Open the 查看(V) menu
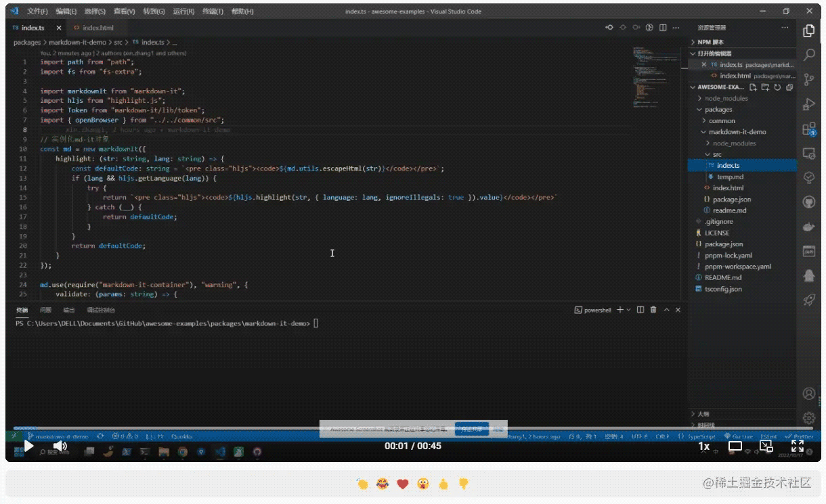Image resolution: width=826 pixels, height=504 pixels. (x=125, y=12)
